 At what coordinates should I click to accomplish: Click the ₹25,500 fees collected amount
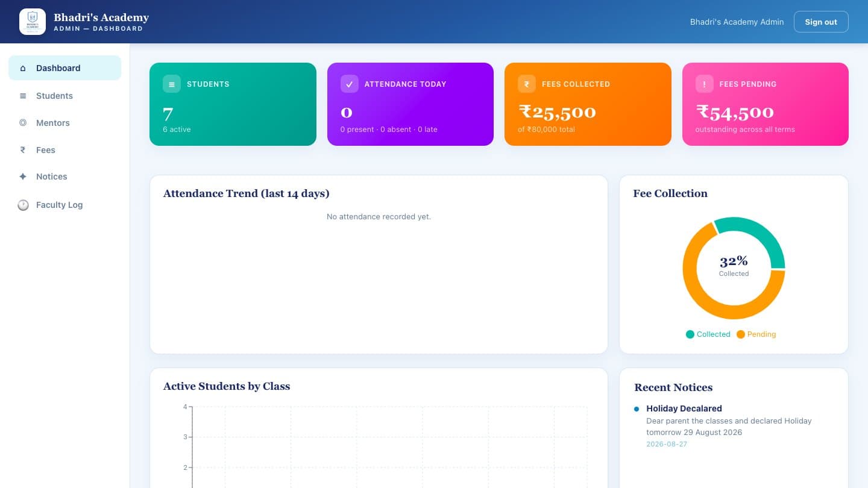click(558, 112)
